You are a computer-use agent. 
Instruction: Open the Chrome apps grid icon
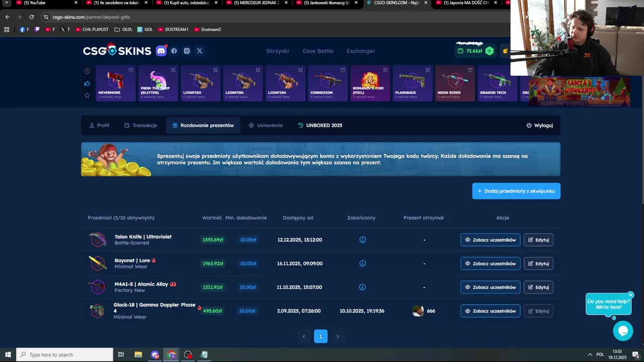pyautogui.click(x=7, y=30)
